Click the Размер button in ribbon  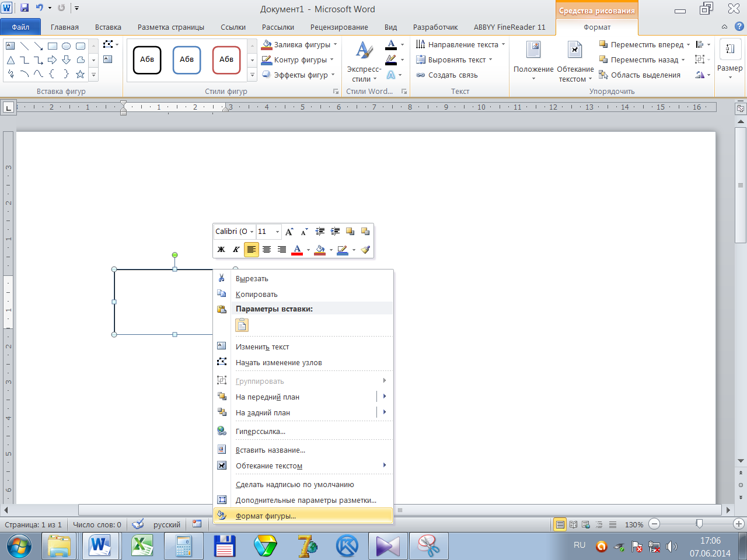(730, 60)
